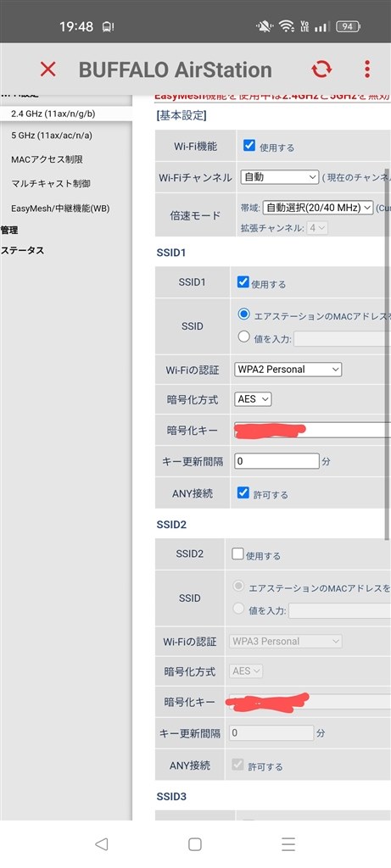
Task: Open EasyMesh/中継機能(WB) page
Action: pyautogui.click(x=60, y=209)
